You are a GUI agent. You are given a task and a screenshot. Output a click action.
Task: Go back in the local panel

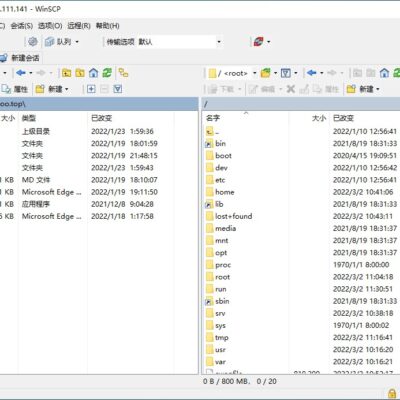point(21,73)
